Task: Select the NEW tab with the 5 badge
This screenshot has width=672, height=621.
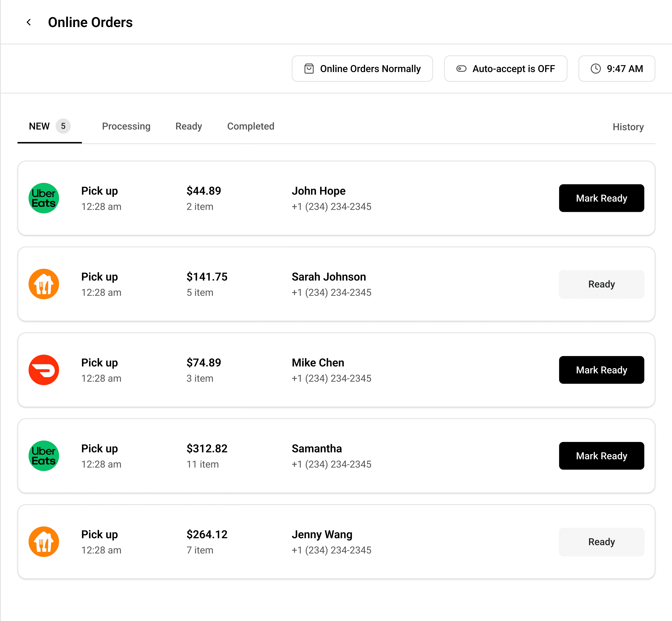Action: pos(49,126)
